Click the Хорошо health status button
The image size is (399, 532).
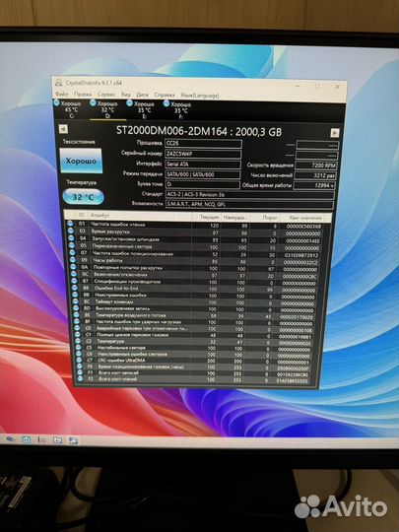point(81,161)
